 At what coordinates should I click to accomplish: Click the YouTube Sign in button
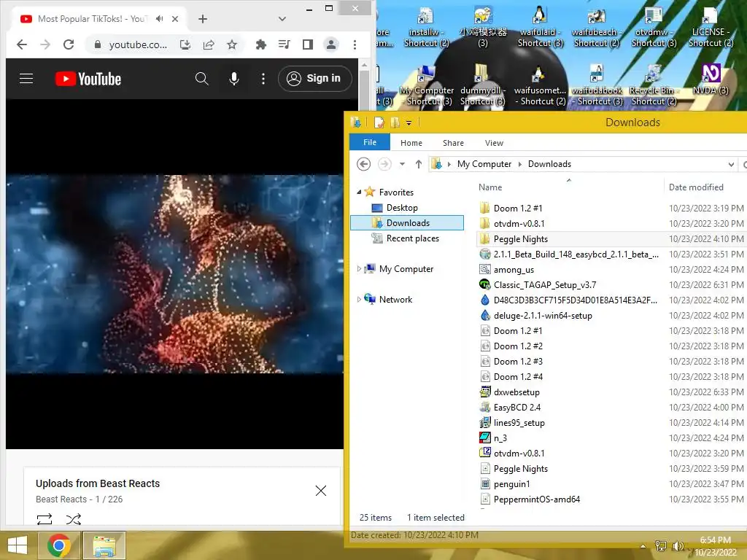coord(315,79)
